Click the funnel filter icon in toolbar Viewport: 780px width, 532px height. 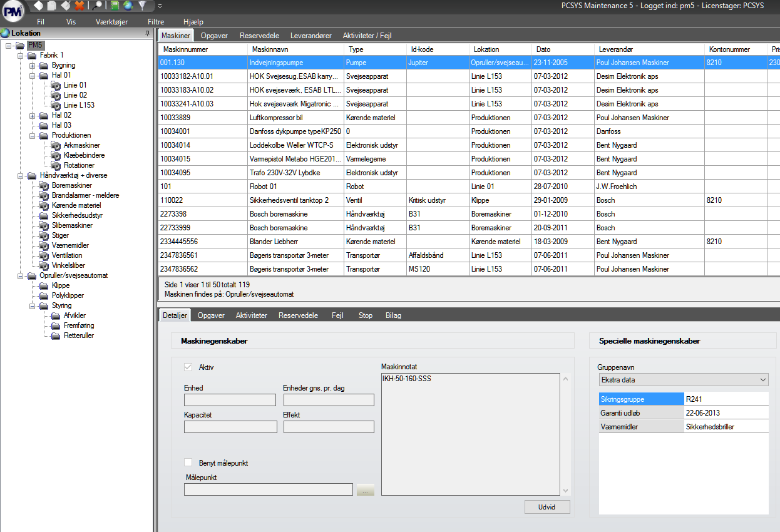(143, 6)
